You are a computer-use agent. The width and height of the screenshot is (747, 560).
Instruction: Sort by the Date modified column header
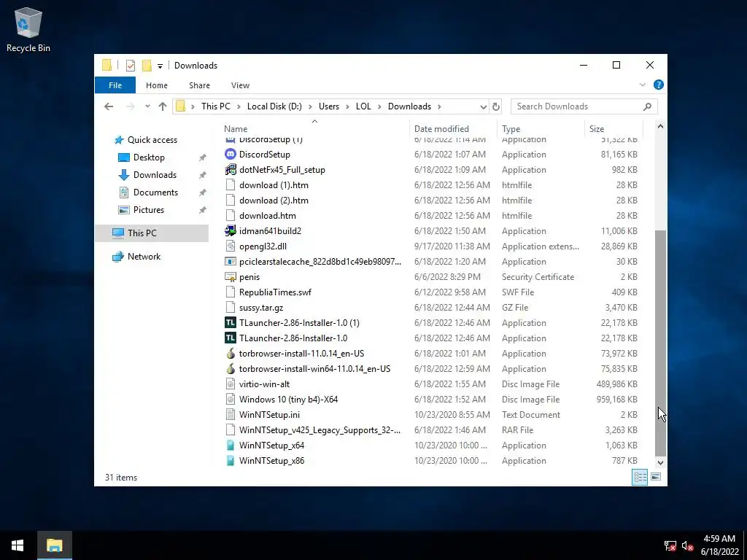click(453, 128)
